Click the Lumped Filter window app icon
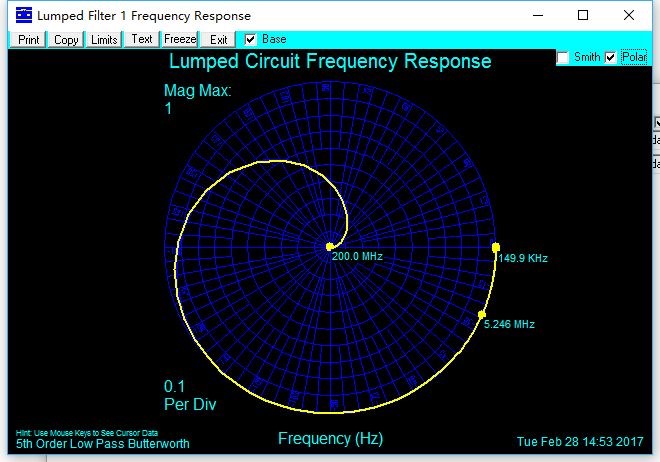This screenshot has width=660, height=462. tap(24, 16)
